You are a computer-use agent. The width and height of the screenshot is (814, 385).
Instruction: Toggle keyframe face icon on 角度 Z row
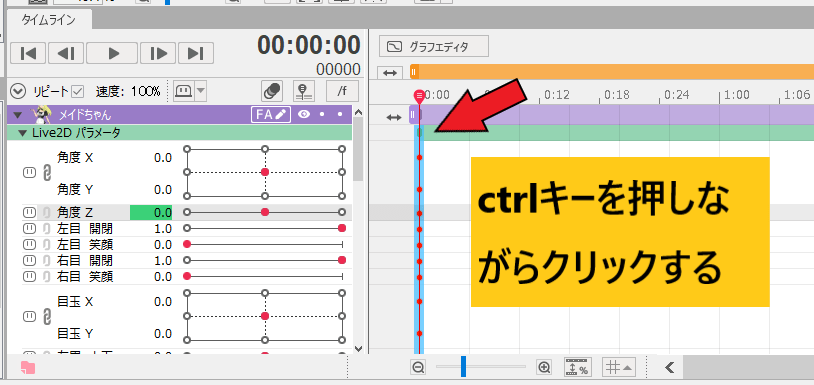click(30, 212)
